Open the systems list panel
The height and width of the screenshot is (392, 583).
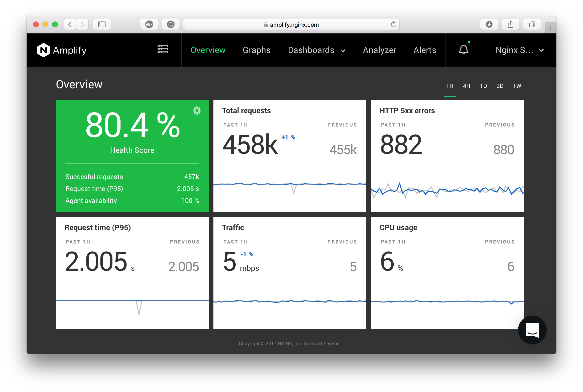click(163, 50)
